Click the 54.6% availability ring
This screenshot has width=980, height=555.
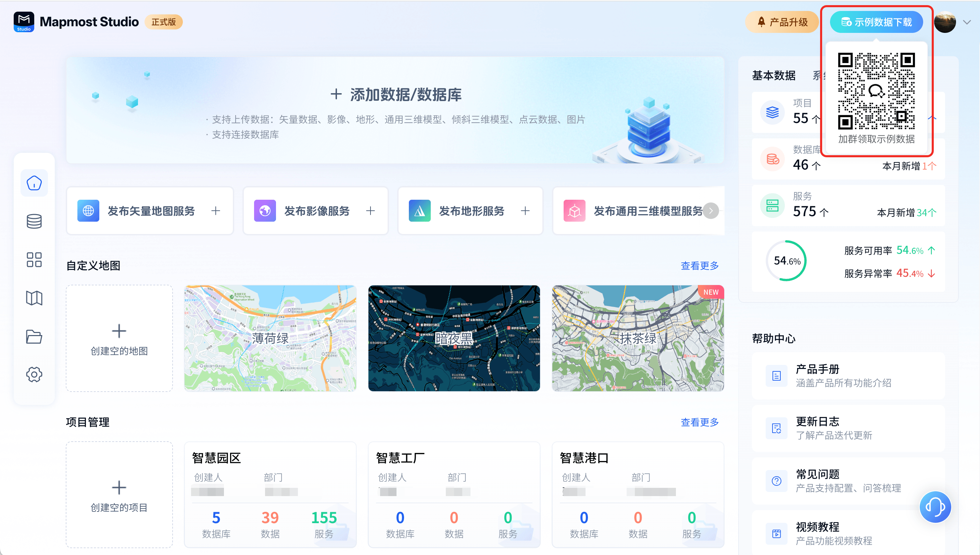(x=786, y=261)
